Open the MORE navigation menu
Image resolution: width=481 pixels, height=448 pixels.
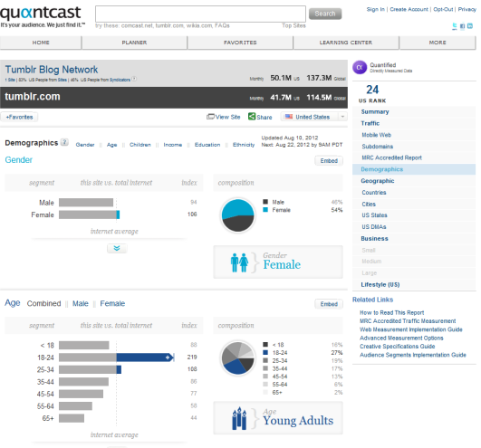(438, 43)
